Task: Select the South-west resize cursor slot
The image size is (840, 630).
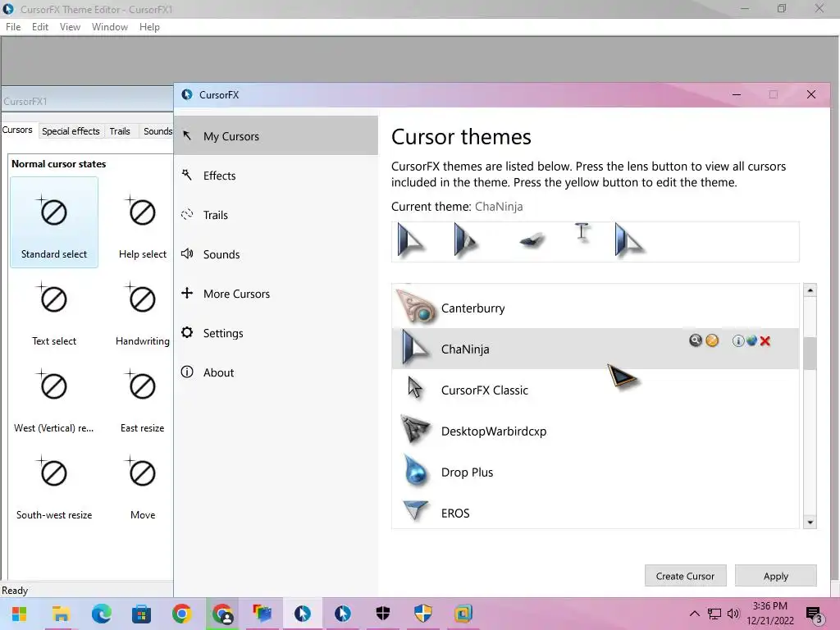Action: coord(54,485)
